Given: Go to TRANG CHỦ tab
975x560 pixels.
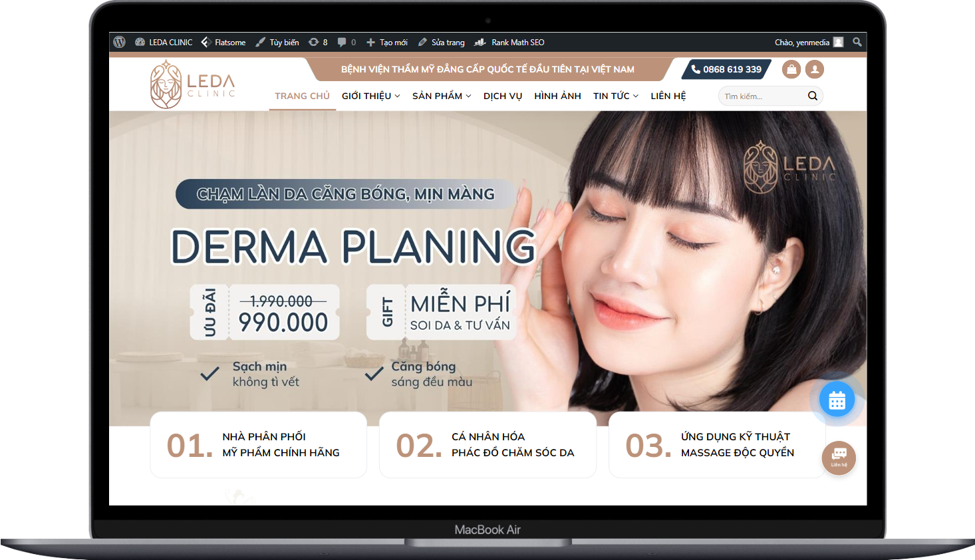Looking at the screenshot, I should pos(303,96).
